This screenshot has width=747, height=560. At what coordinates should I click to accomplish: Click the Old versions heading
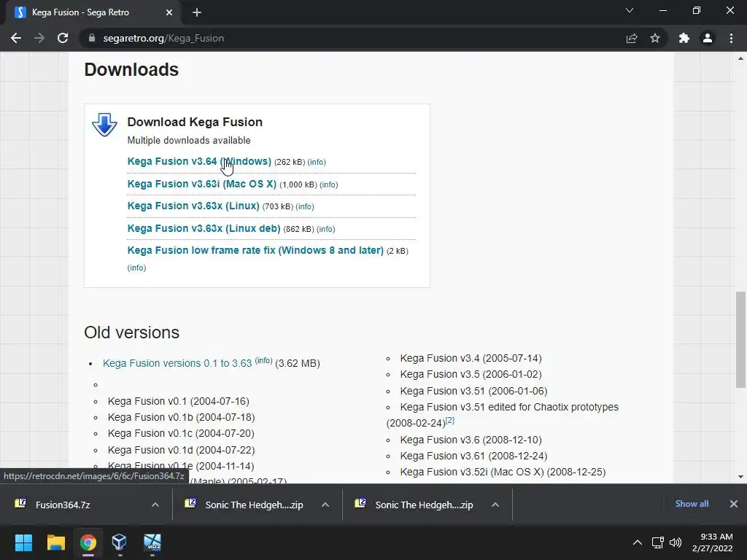point(131,332)
